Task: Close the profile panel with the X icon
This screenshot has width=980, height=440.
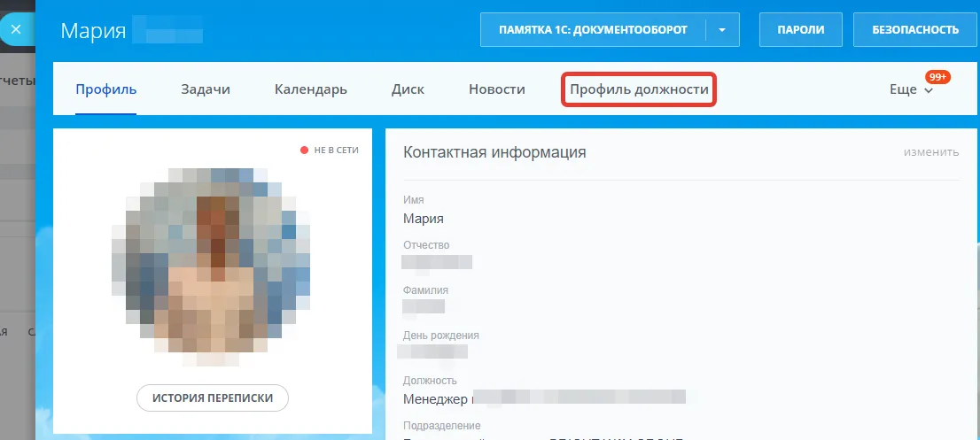Action: pyautogui.click(x=15, y=29)
